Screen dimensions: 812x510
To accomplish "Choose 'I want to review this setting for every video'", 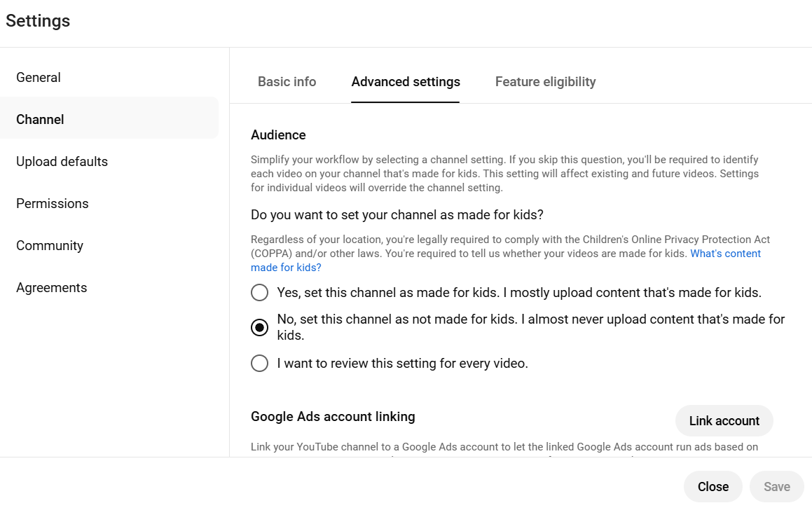I will click(259, 363).
